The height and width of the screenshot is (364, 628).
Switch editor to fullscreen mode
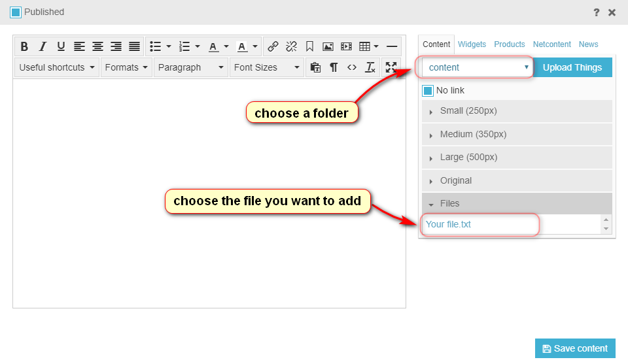click(x=391, y=67)
